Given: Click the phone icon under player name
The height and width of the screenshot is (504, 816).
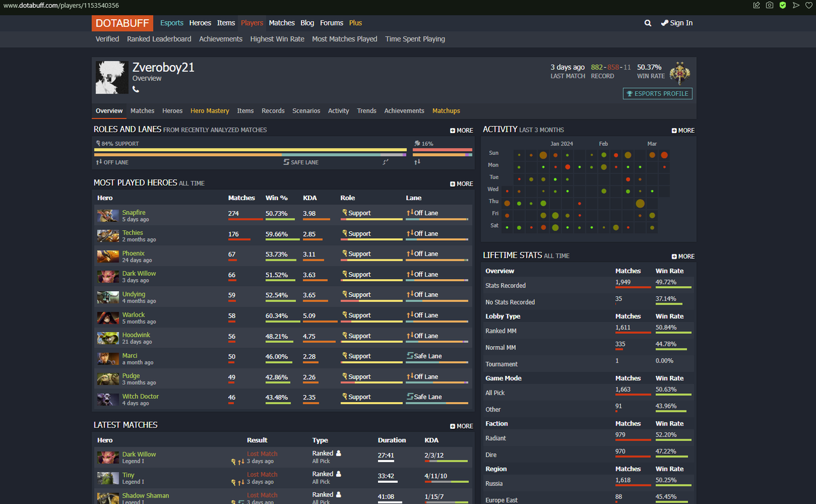Looking at the screenshot, I should 136,90.
